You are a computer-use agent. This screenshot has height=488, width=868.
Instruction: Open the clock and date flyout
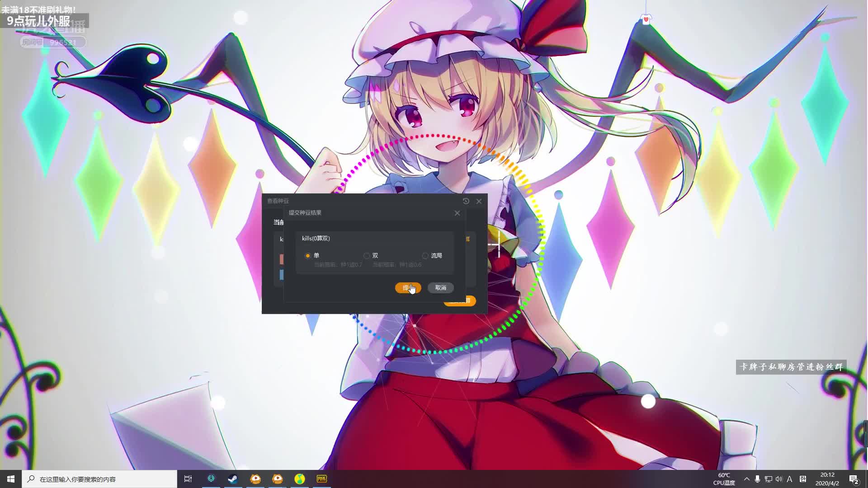tap(827, 479)
